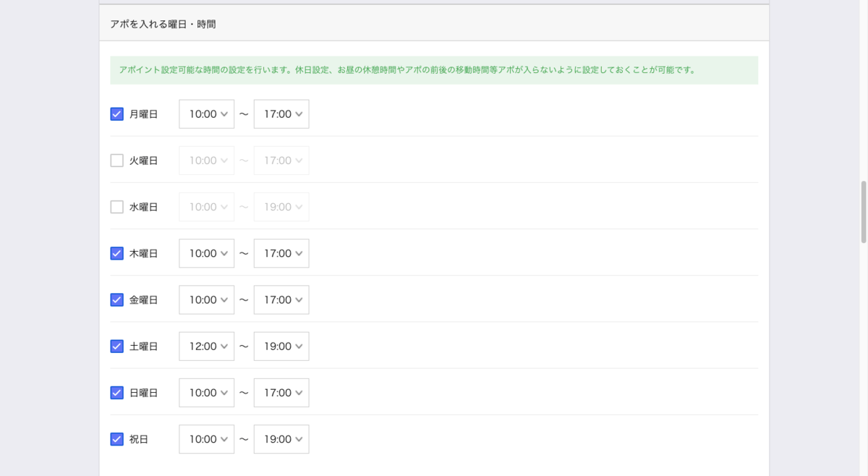Disable the 日曜日 checkbox

click(x=116, y=393)
